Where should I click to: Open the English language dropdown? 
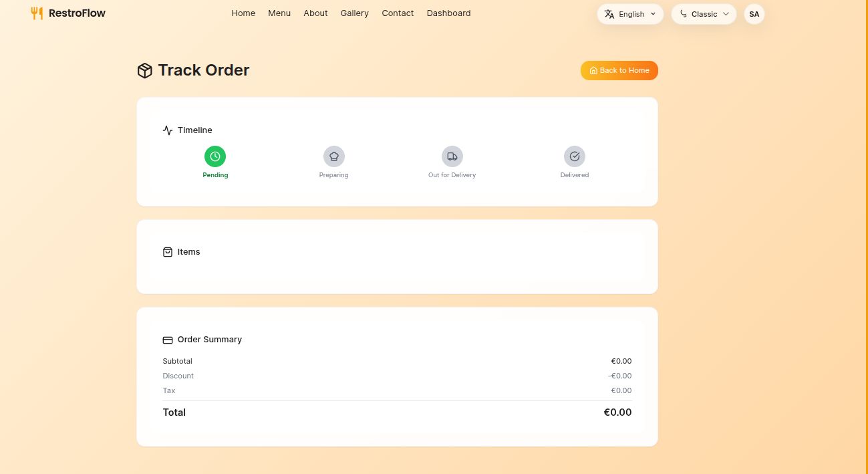[630, 14]
